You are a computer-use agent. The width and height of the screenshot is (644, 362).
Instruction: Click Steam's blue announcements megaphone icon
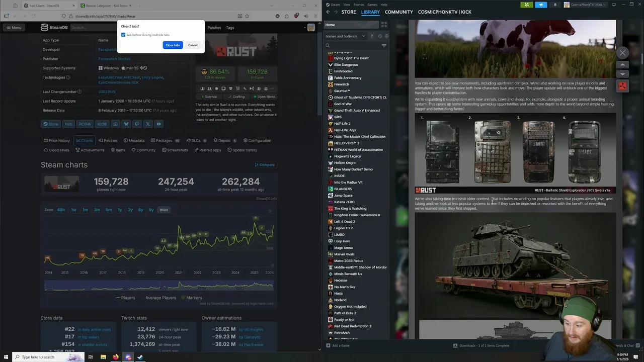[x=541, y=5]
